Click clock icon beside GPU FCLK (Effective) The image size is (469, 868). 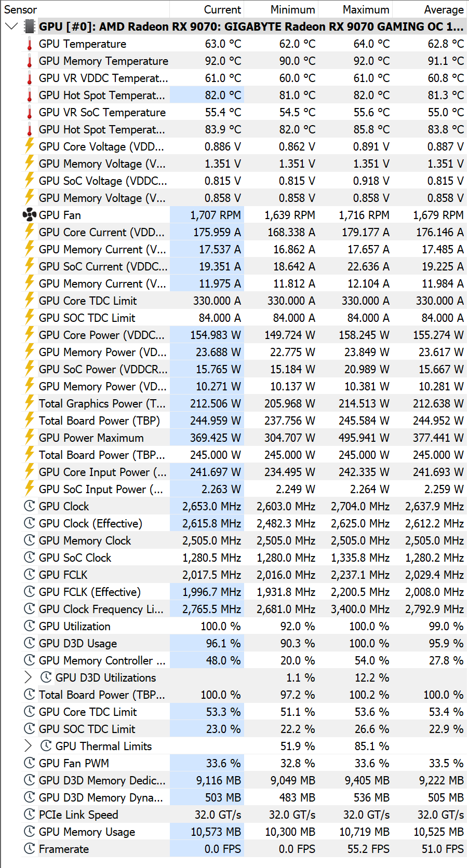point(30,592)
